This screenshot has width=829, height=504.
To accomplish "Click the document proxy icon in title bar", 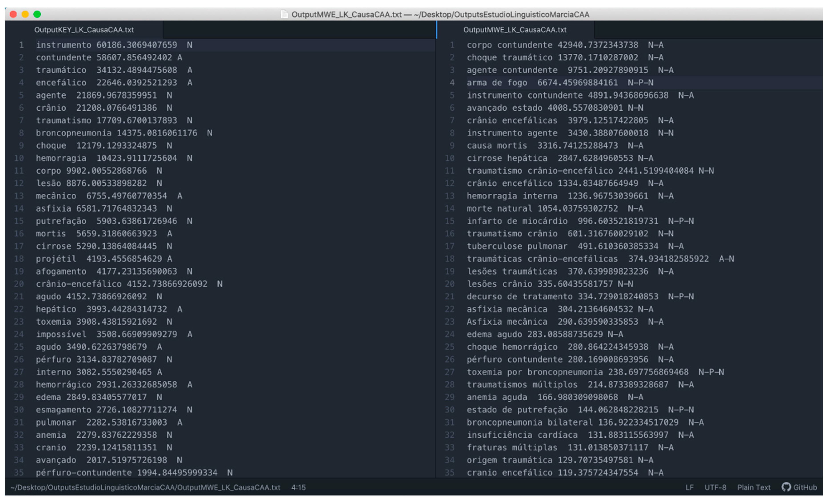I will (x=284, y=14).
